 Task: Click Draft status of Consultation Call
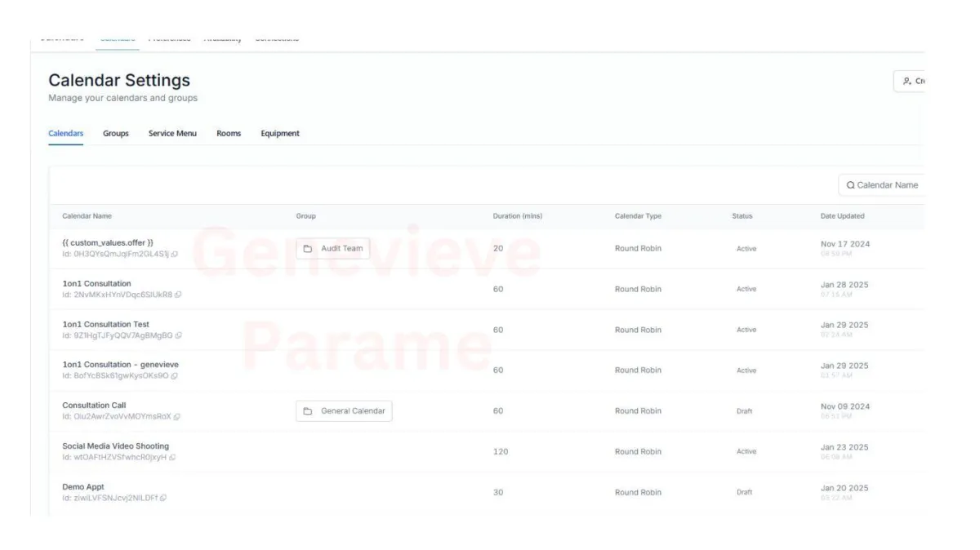(x=744, y=411)
